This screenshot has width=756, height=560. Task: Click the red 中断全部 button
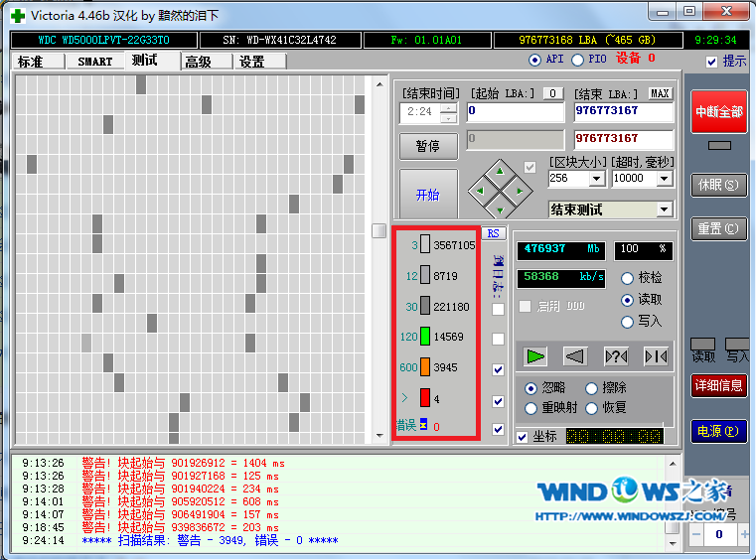(x=719, y=111)
